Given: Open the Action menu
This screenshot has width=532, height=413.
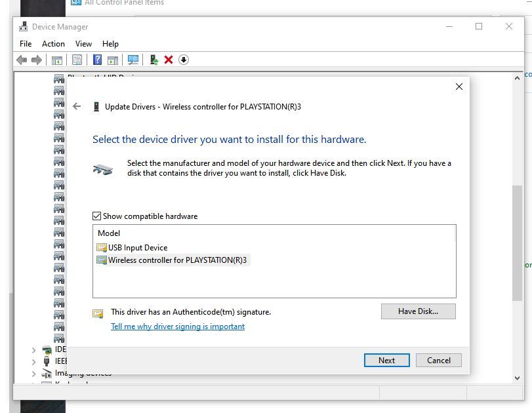Looking at the screenshot, I should point(53,44).
